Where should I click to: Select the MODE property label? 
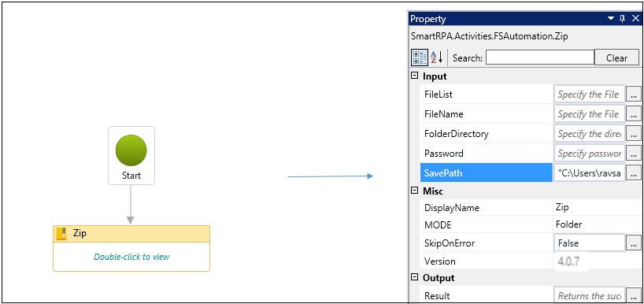point(438,225)
